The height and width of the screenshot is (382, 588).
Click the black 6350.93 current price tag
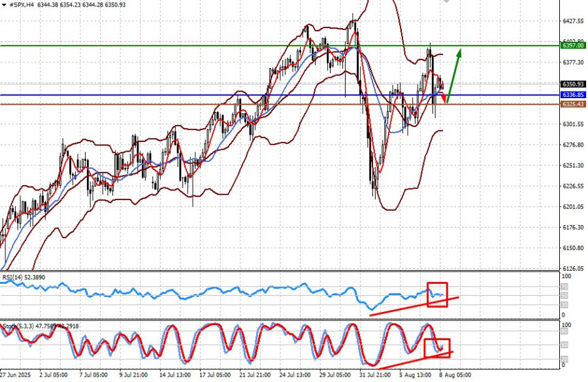click(x=573, y=84)
